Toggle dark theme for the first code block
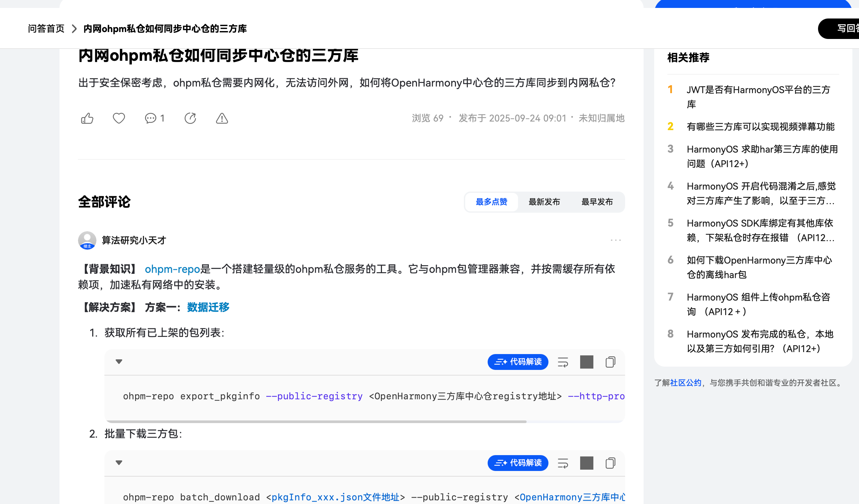859x504 pixels. click(x=587, y=362)
